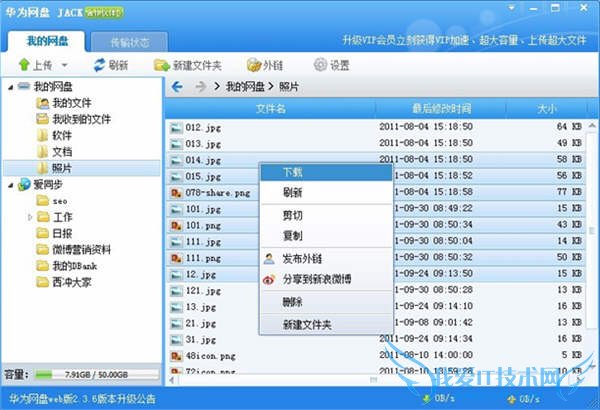Click the VIP upgrade banner text
Viewport: 600px width, 410px height.
pos(464,40)
